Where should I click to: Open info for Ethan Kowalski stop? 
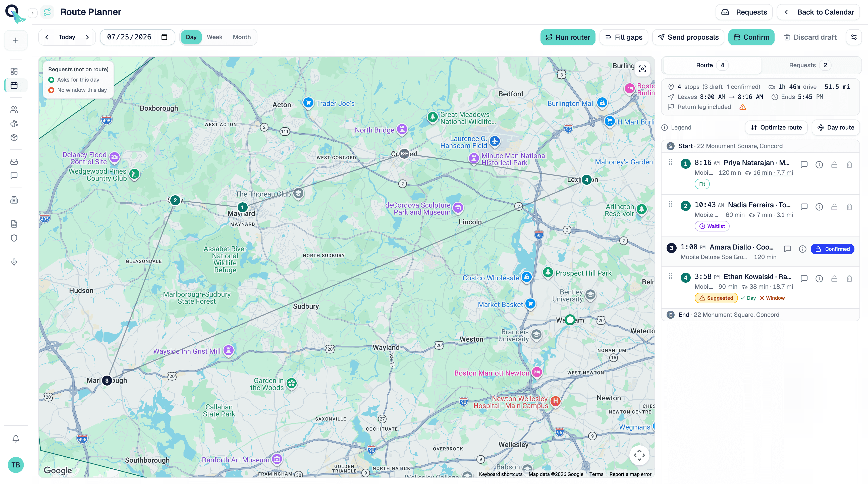coord(819,279)
